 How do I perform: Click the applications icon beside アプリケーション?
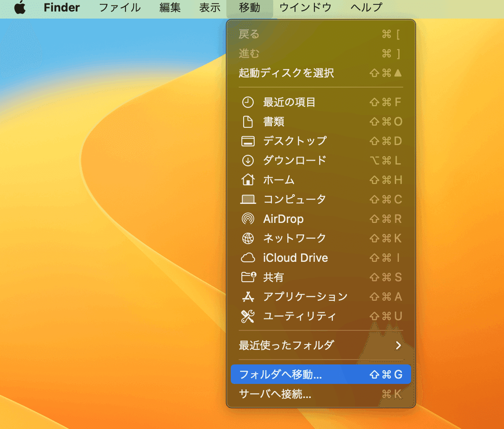click(x=248, y=296)
